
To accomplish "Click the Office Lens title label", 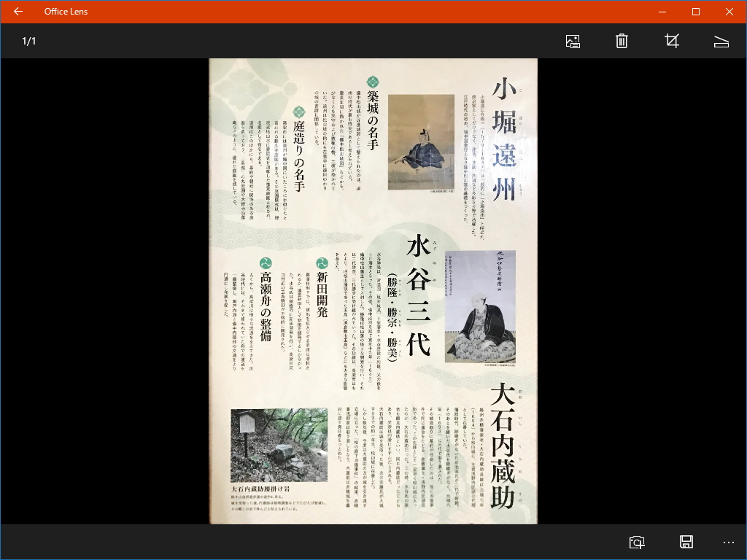I will pos(66,12).
